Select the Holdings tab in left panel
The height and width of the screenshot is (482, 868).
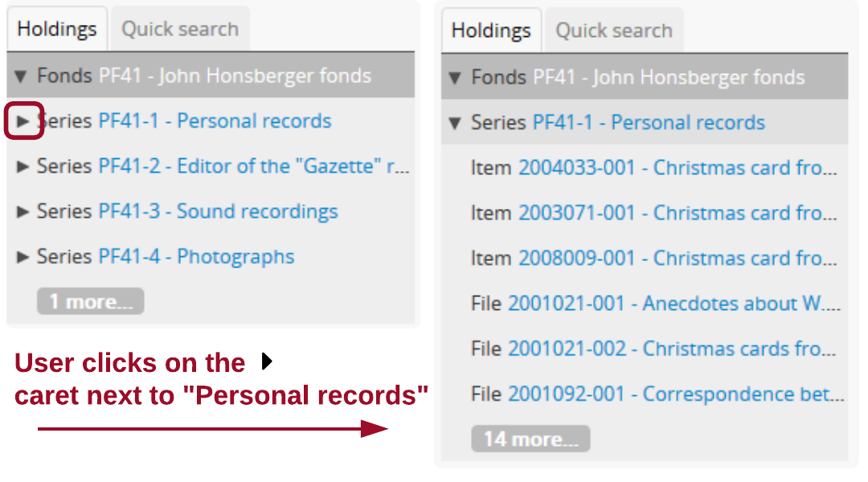click(57, 29)
